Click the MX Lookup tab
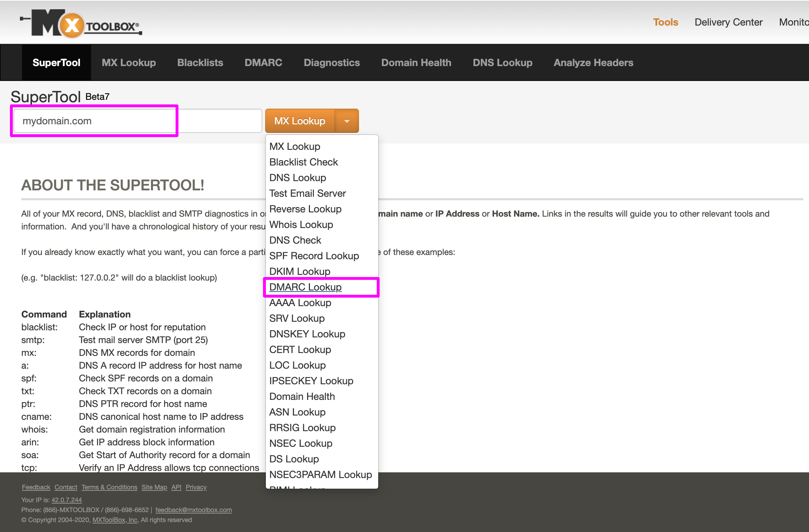 (x=129, y=62)
